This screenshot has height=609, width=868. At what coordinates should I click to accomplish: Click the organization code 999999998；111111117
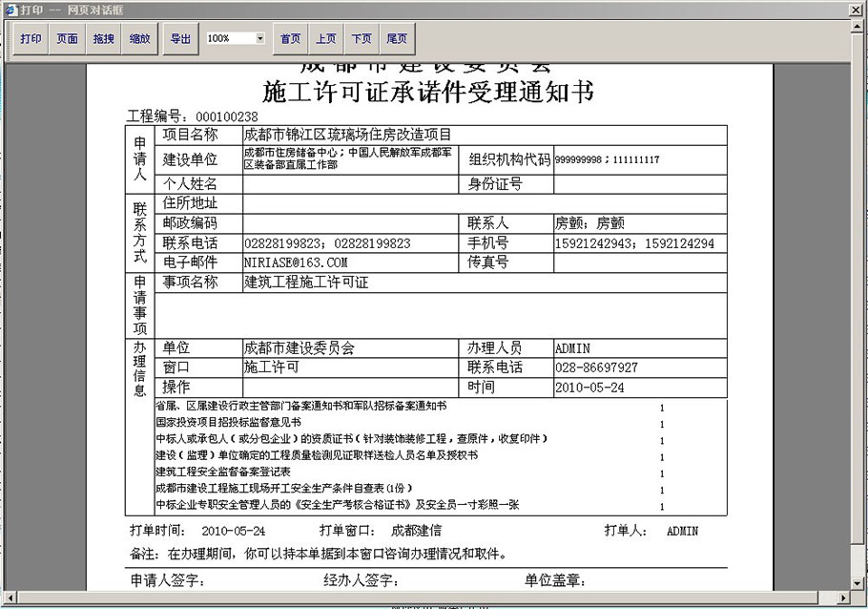tap(608, 159)
